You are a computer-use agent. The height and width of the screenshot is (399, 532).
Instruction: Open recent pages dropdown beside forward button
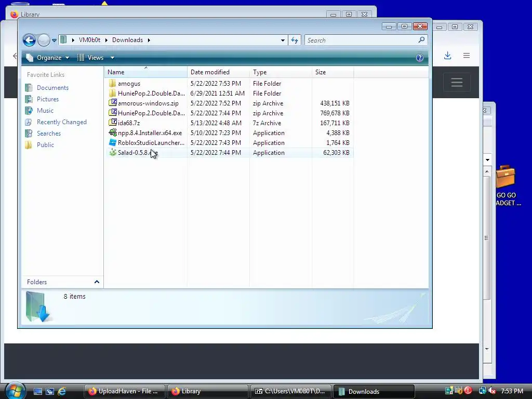click(54, 41)
